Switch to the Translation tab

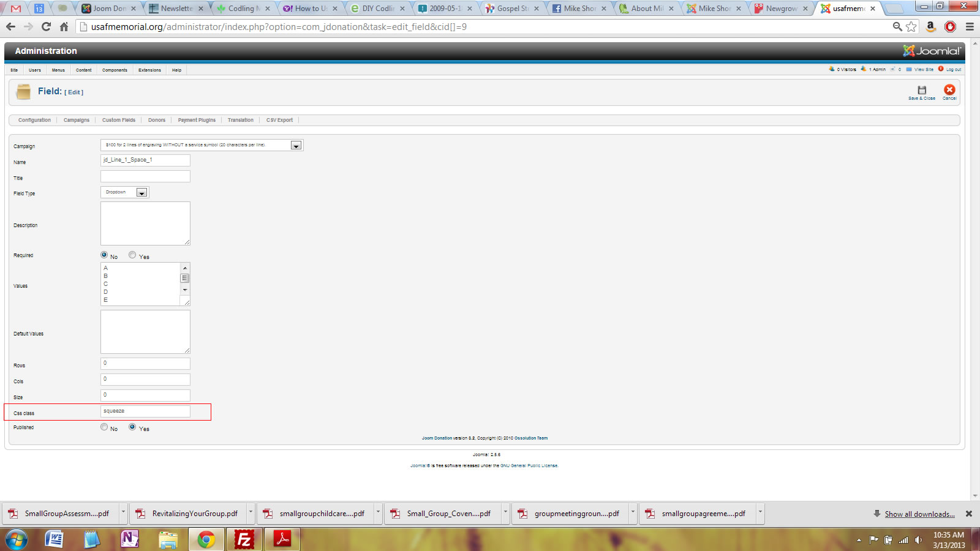(x=241, y=120)
